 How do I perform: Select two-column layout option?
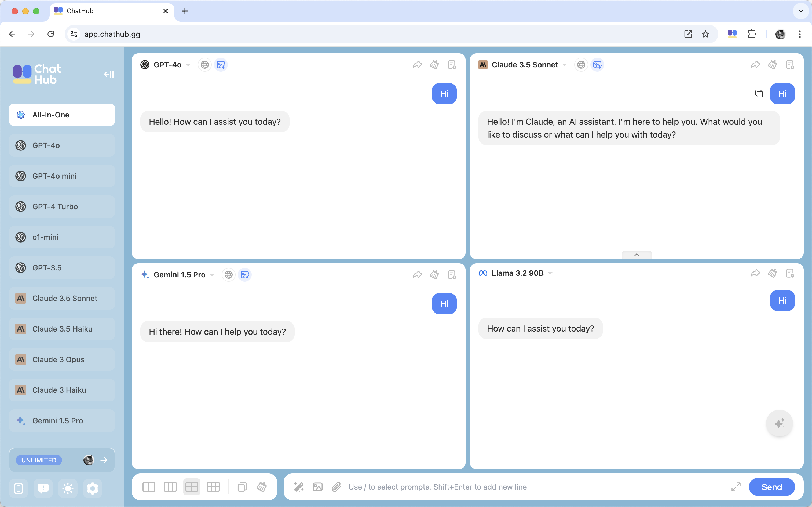pyautogui.click(x=149, y=487)
